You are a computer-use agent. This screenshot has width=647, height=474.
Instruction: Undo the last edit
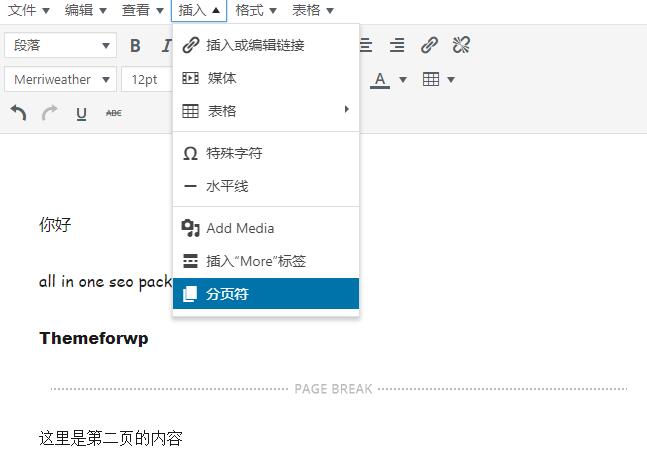point(18,113)
